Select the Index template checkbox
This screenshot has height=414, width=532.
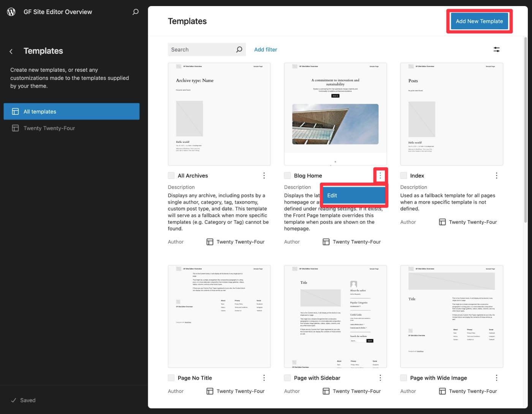(x=404, y=175)
